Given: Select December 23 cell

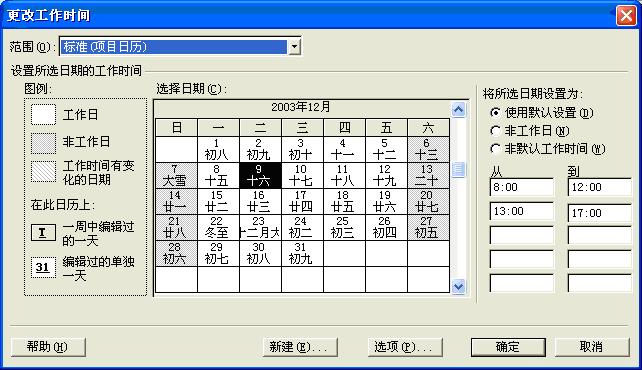Looking at the screenshot, I should pos(260,228).
